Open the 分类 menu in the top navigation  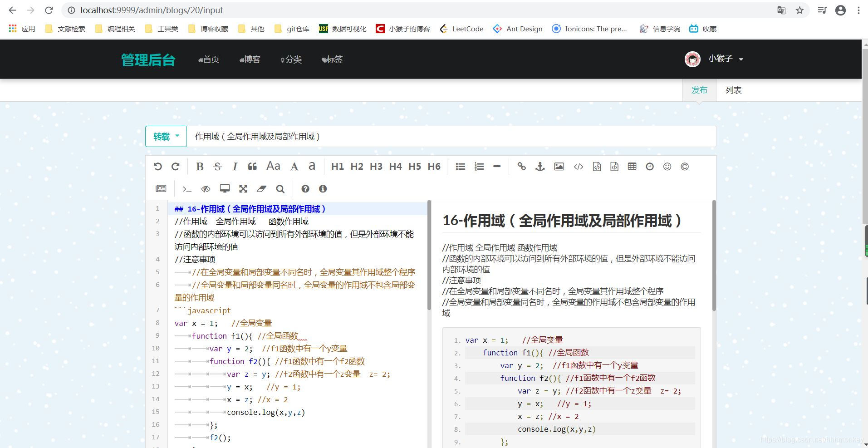291,59
